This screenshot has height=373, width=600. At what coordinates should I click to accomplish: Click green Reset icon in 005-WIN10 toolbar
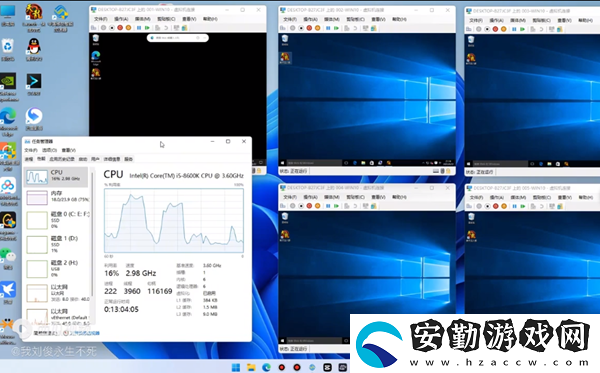click(x=523, y=206)
